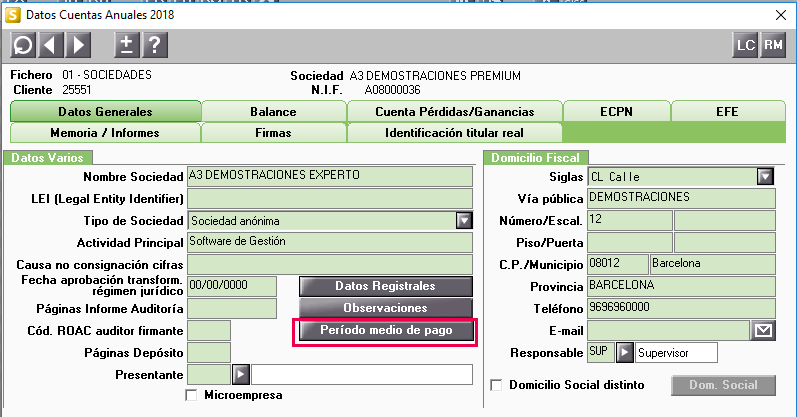
Task: Click the Datos Varios section header
Action: click(x=47, y=158)
